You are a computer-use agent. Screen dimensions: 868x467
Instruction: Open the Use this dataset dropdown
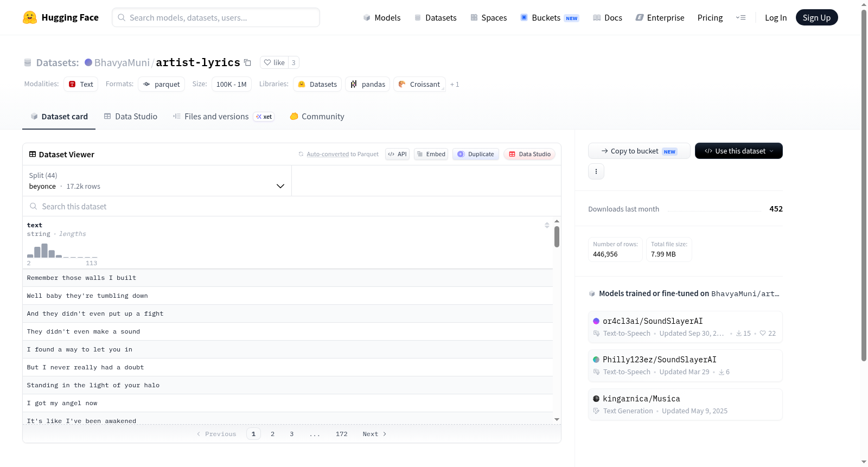(x=739, y=151)
